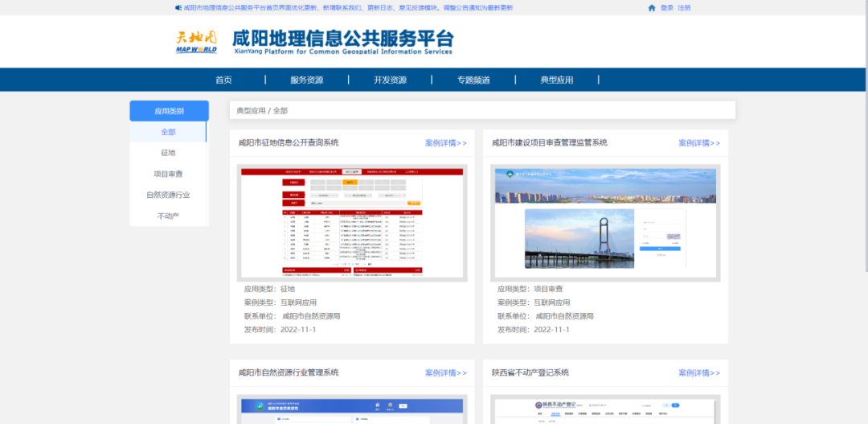The height and width of the screenshot is (424, 868).
Task: Click 案例类型：互联网应用 in 征地 card
Action: click(280, 303)
